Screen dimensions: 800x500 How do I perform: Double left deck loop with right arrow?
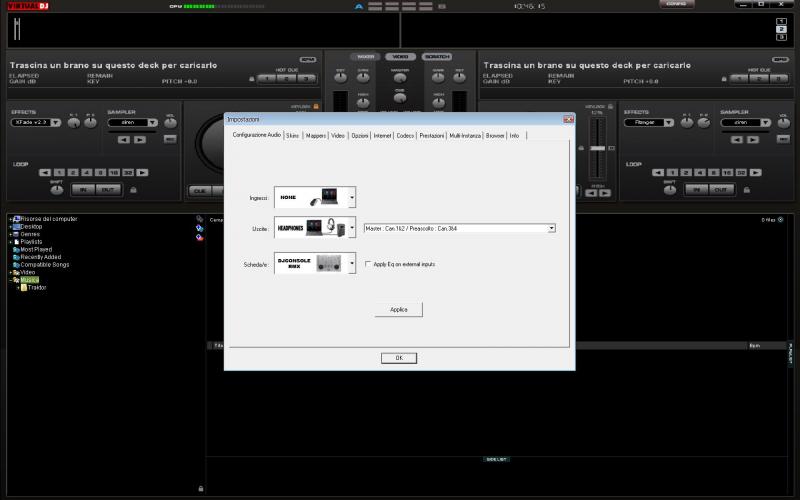142,172
